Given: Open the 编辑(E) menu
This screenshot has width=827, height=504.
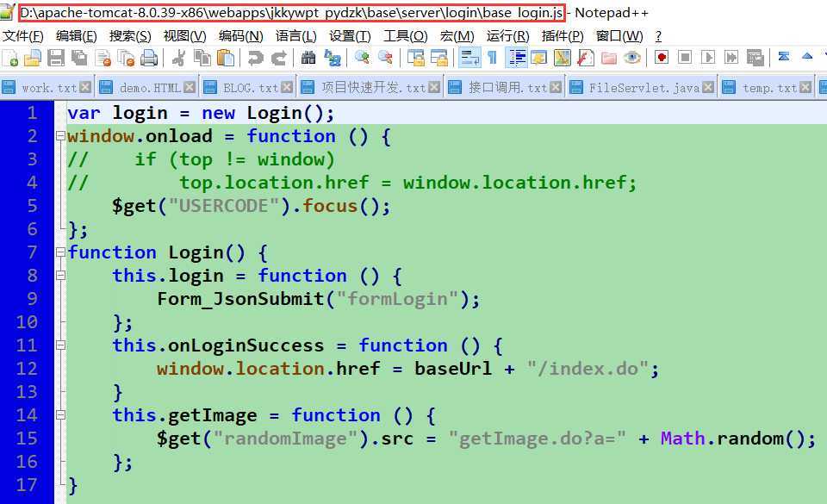Looking at the screenshot, I should pos(77,36).
